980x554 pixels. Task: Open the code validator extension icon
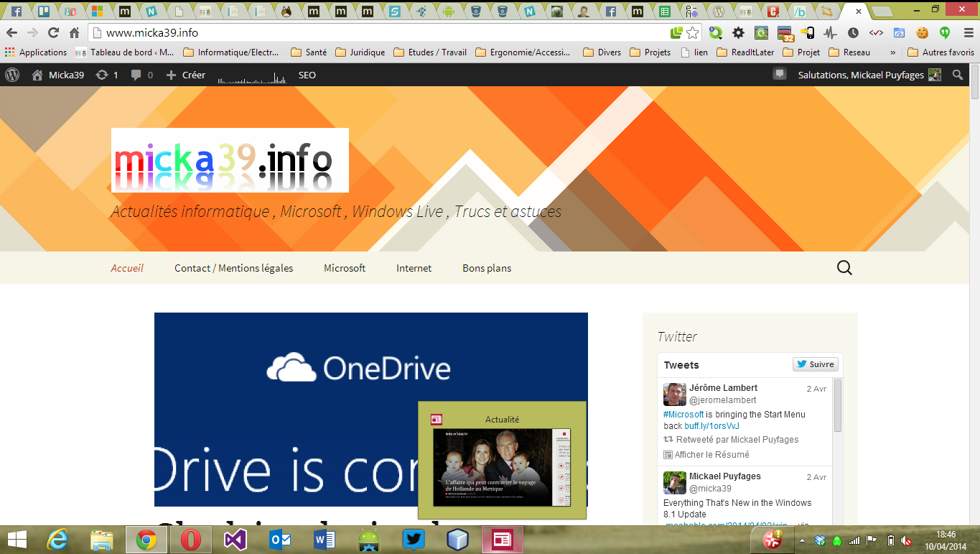(876, 33)
